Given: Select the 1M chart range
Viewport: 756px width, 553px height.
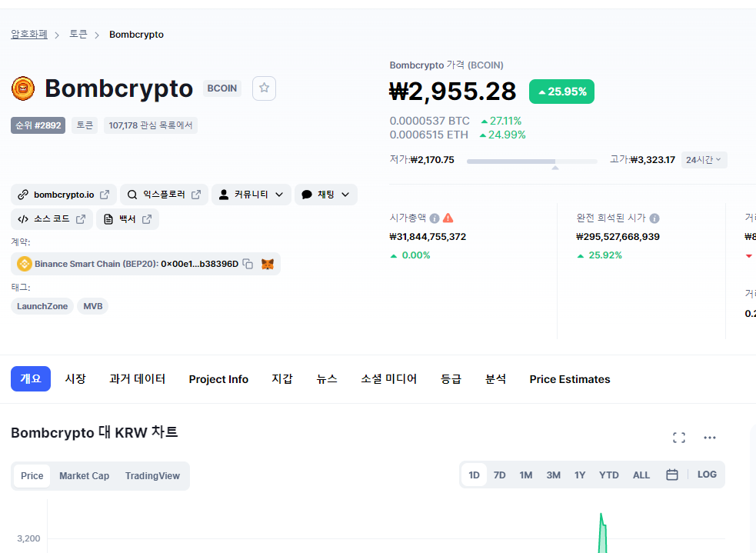Looking at the screenshot, I should coord(525,475).
